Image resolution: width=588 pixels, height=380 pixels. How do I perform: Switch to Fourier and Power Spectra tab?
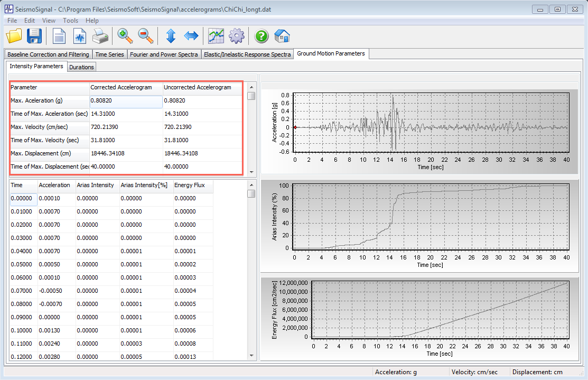(x=164, y=54)
